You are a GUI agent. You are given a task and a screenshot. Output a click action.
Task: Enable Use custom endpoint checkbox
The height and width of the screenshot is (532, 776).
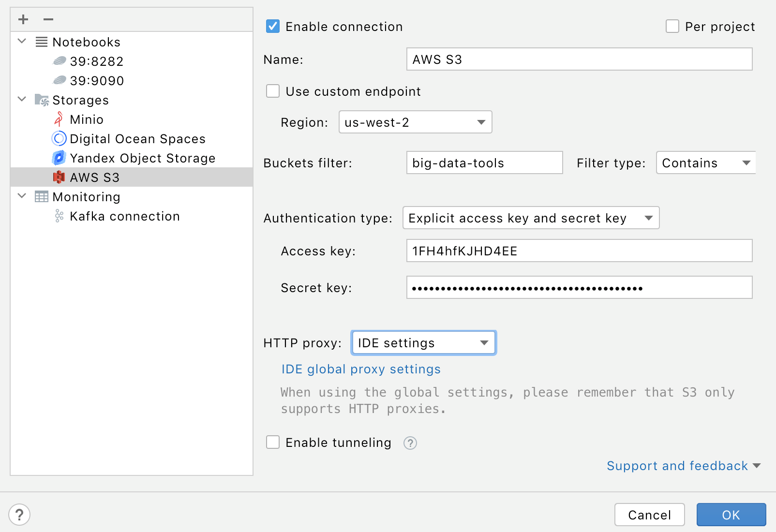tap(273, 91)
